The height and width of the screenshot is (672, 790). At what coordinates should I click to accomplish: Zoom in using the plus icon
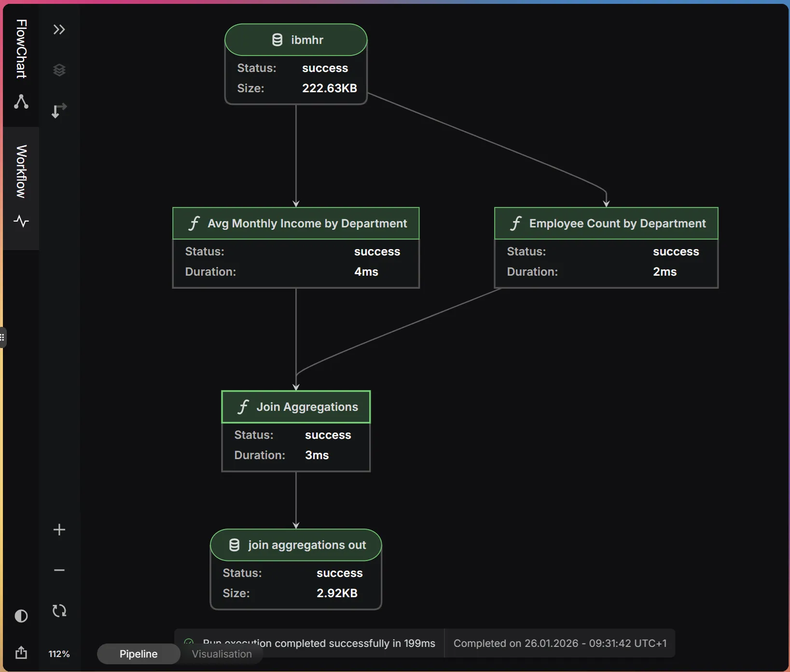tap(59, 530)
